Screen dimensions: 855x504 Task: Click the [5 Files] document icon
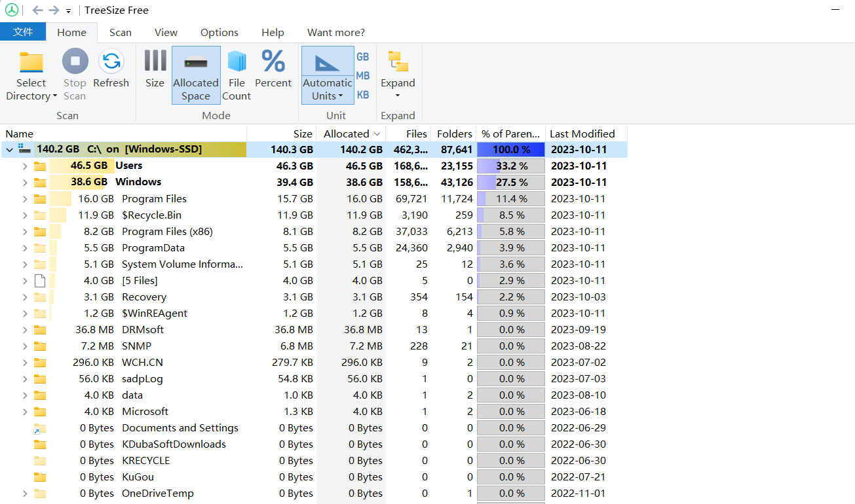point(40,281)
